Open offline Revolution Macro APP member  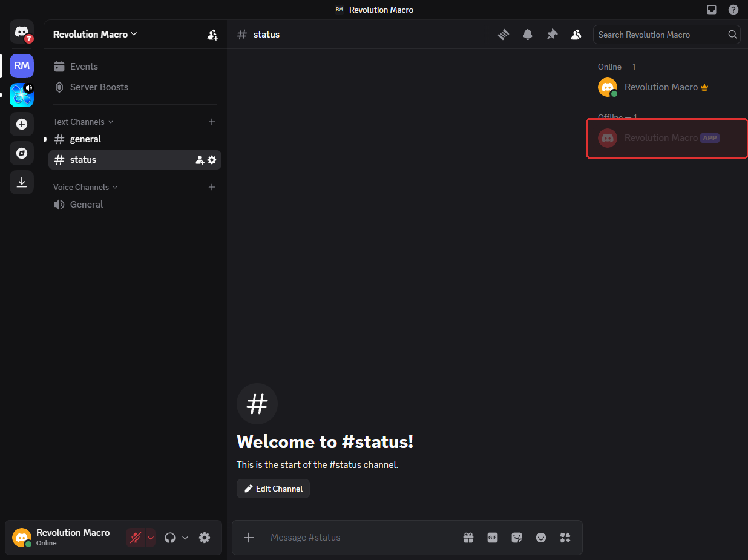tap(668, 138)
